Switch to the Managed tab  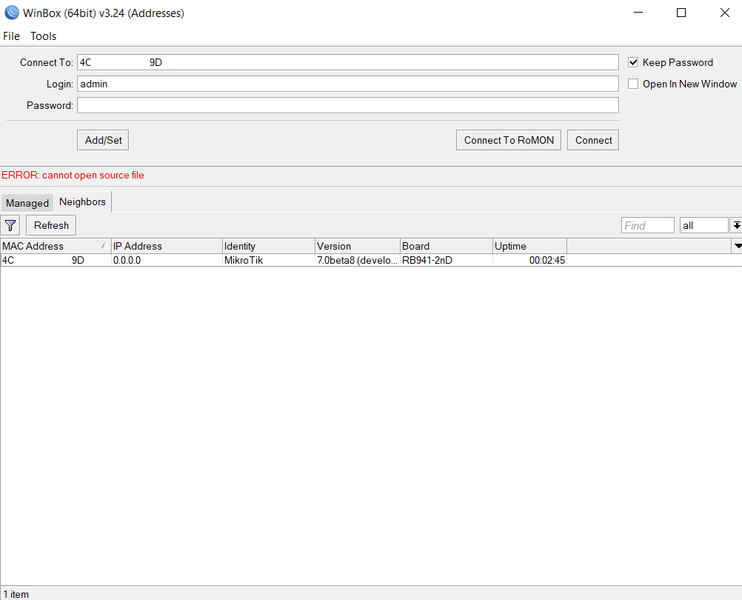[27, 203]
